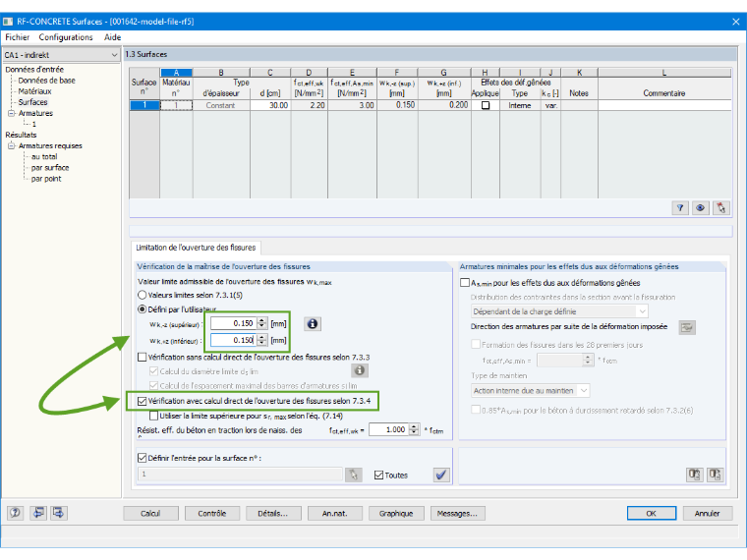Image resolution: width=747 pixels, height=560 pixels.
Task: Click the Contrôle button
Action: [x=212, y=513]
